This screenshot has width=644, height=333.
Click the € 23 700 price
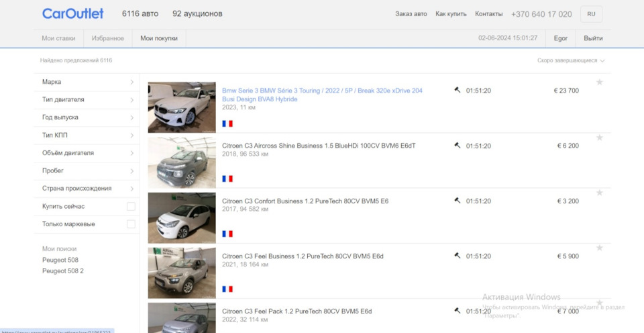pyautogui.click(x=566, y=91)
